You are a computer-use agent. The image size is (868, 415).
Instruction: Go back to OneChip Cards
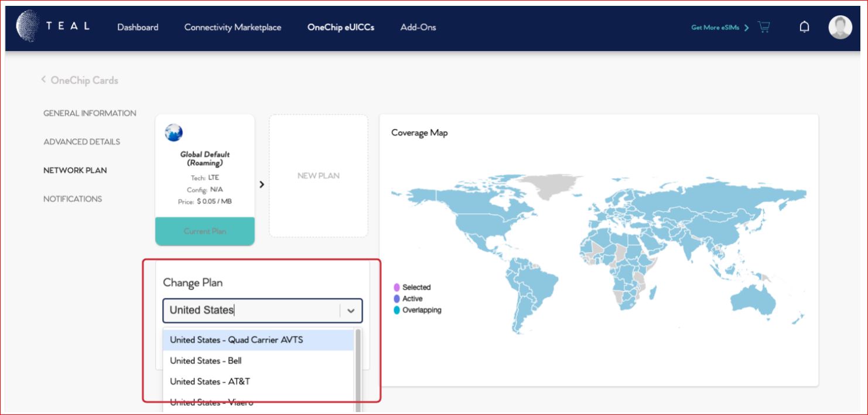pos(84,80)
